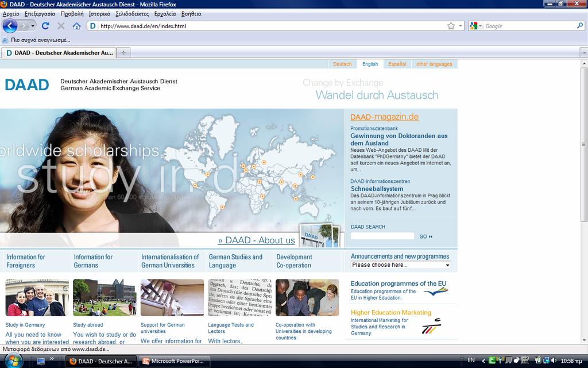Viewport: 588px width, 368px height.
Task: Go to the home page icon
Action: tap(76, 26)
